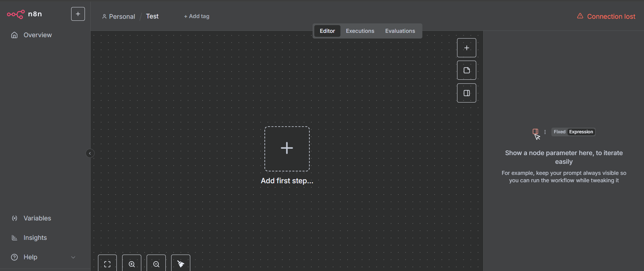Expand the Help menu chevron

[x=73, y=257]
